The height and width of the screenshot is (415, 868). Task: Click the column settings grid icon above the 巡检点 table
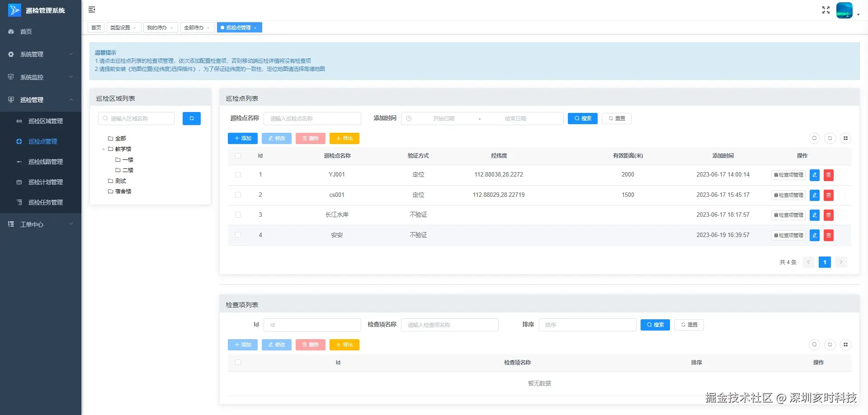(845, 138)
